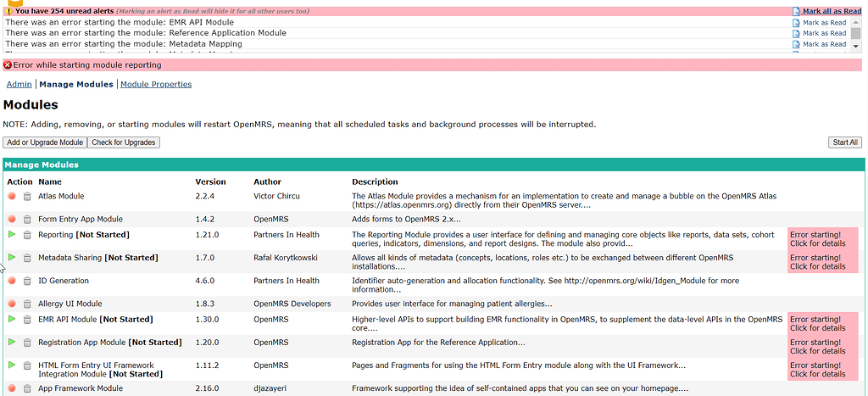This screenshot has width=868, height=396.
Task: Click the EMR API Module alert text
Action: click(120, 23)
